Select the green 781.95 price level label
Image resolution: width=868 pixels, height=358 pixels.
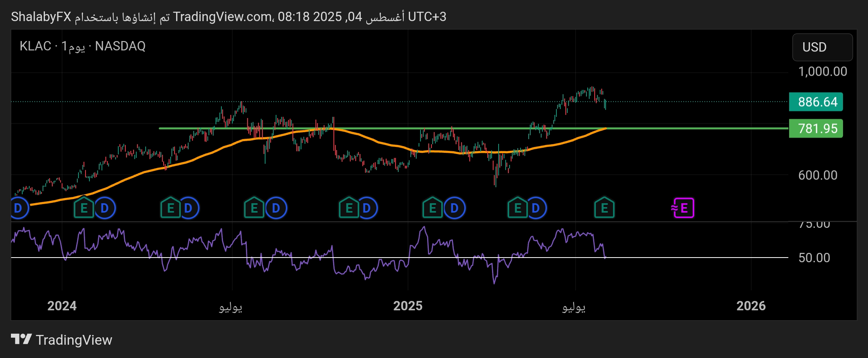[816, 129]
